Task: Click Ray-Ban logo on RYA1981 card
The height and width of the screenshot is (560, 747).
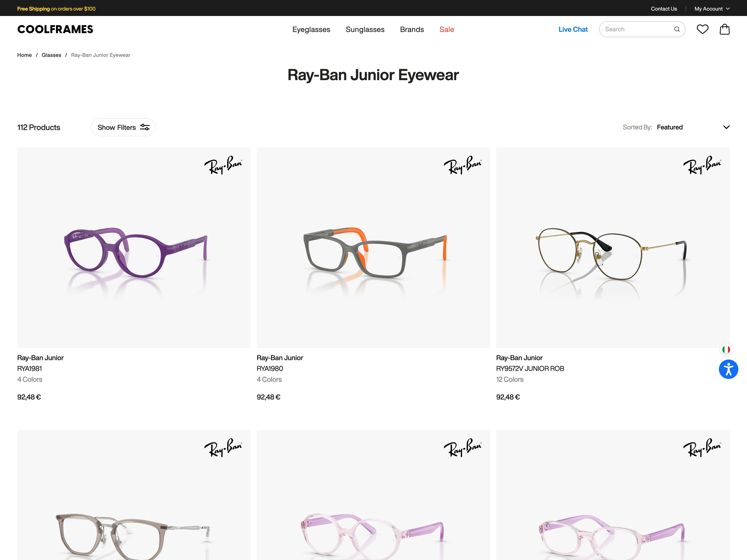Action: click(223, 165)
